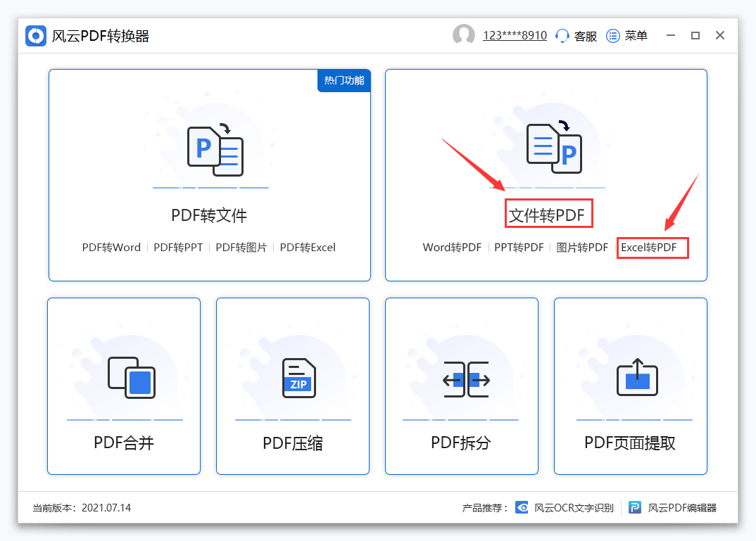Click the 123****8910 account link
756x541 pixels.
pos(514,34)
